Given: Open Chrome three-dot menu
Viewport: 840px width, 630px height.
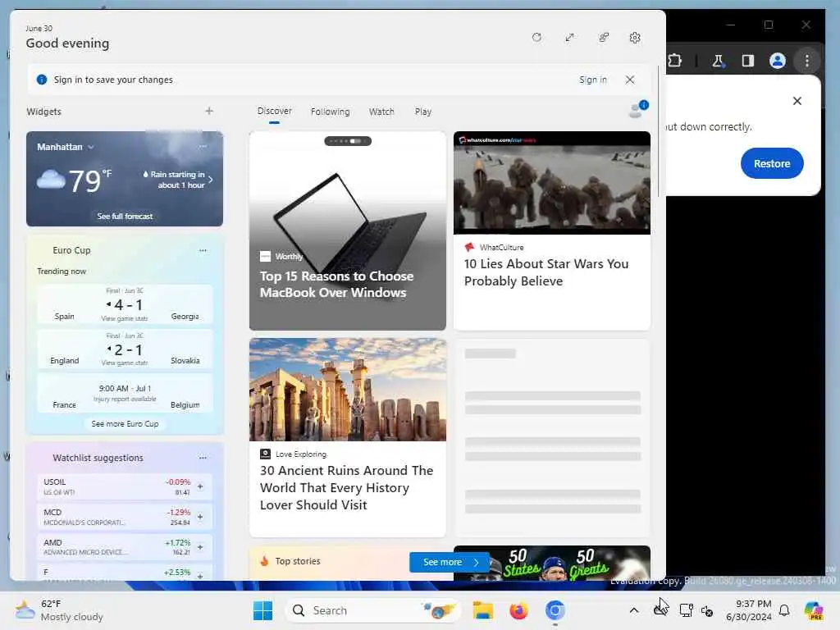Looking at the screenshot, I should (x=807, y=61).
